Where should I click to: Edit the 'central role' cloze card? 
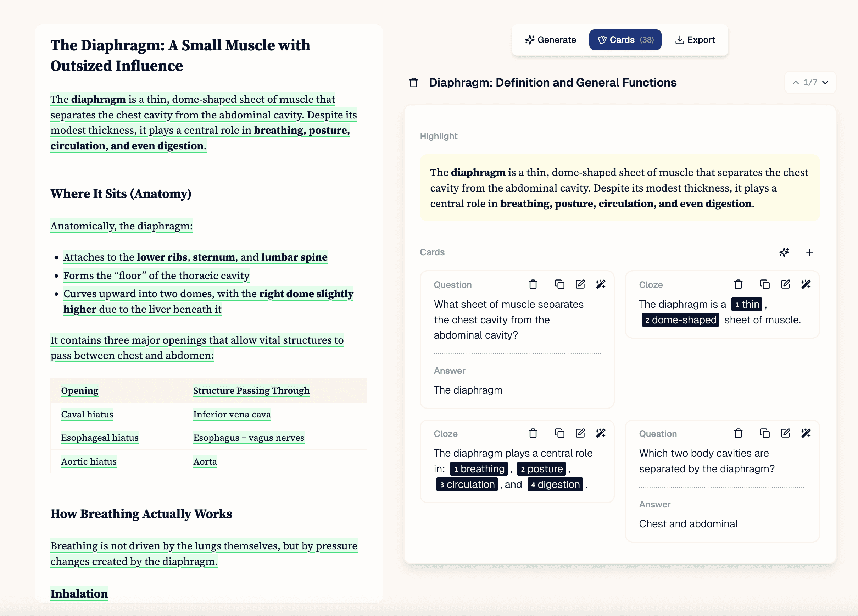click(x=580, y=434)
